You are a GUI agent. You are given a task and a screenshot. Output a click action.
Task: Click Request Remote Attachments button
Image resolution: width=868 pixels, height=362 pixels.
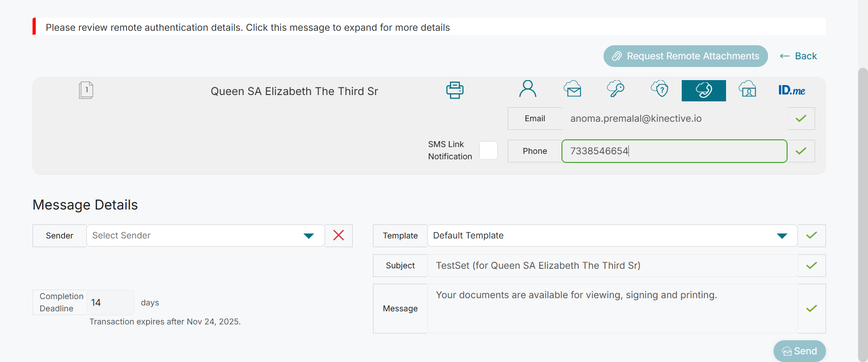click(685, 56)
